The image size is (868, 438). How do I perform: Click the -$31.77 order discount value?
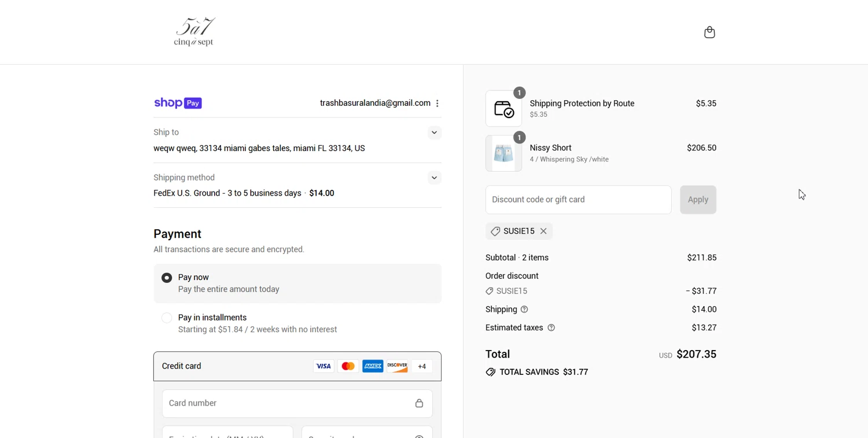(701, 291)
